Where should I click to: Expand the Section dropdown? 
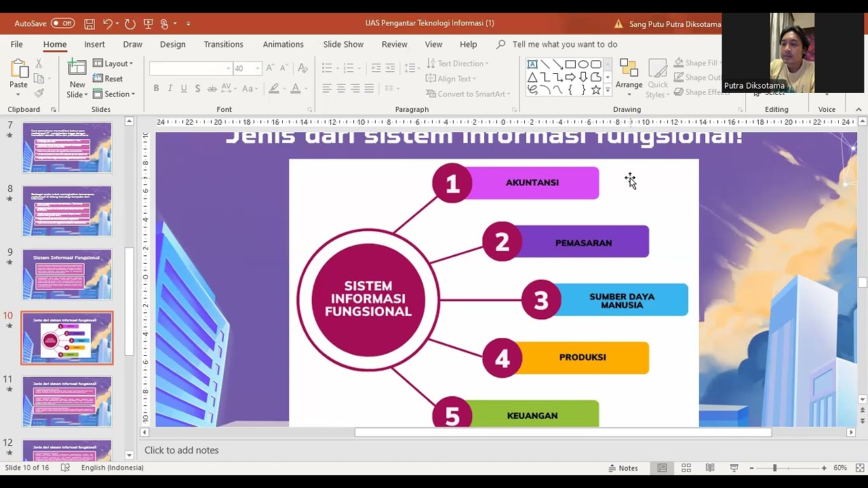(x=114, y=94)
